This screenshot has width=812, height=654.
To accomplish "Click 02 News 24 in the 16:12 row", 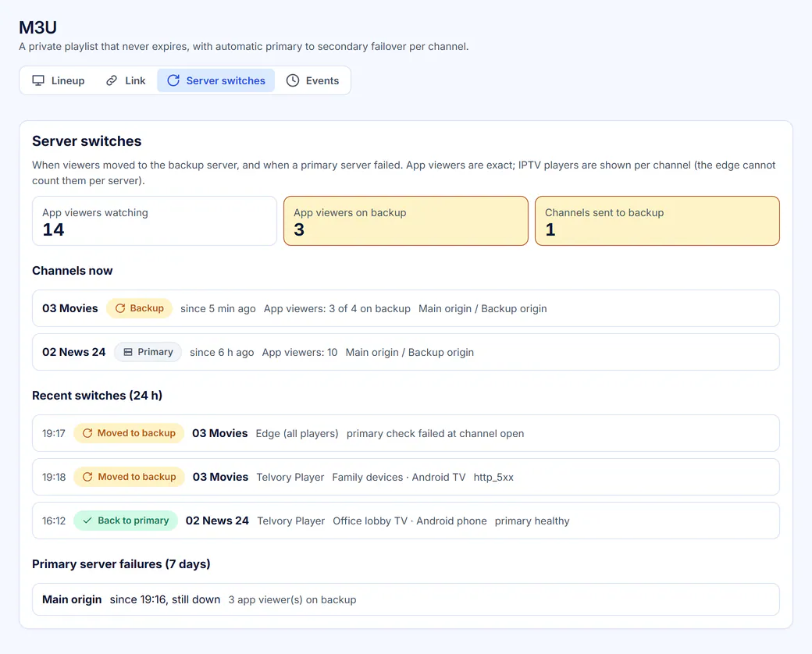I will (x=218, y=521).
